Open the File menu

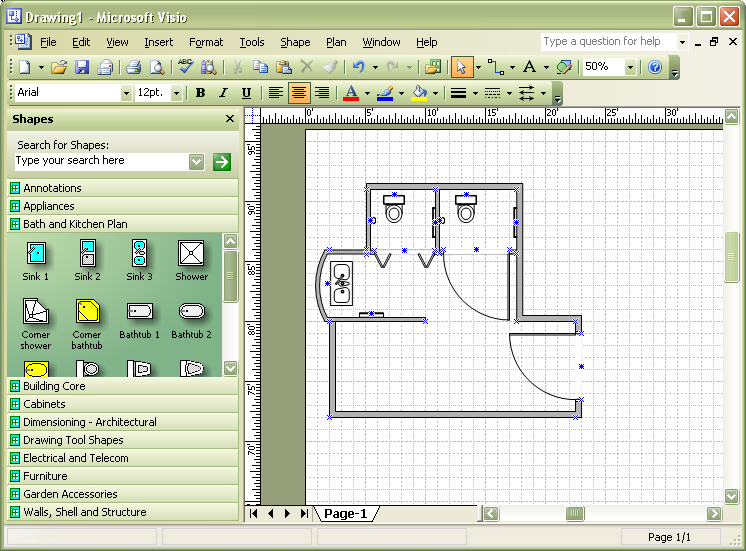(x=48, y=42)
